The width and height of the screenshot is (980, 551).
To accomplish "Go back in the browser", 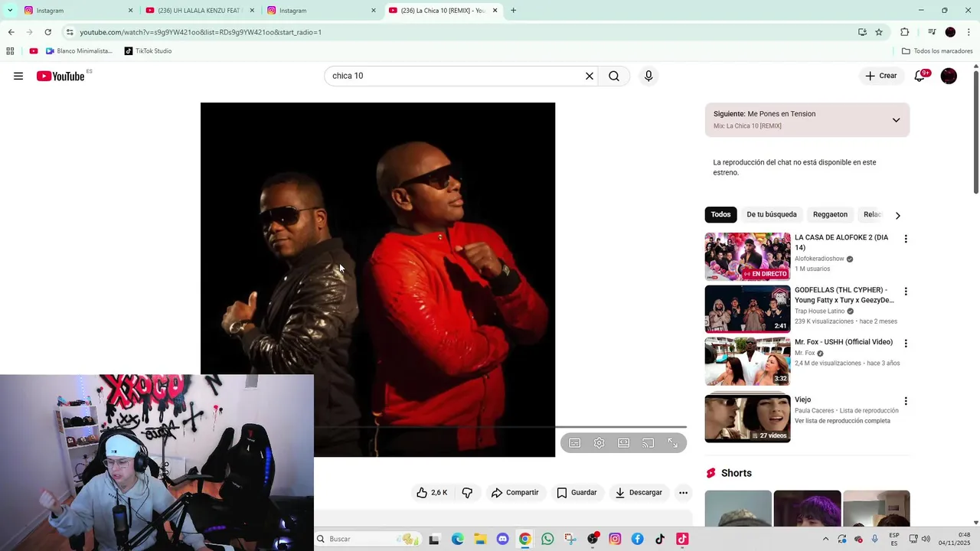I will click(x=11, y=32).
